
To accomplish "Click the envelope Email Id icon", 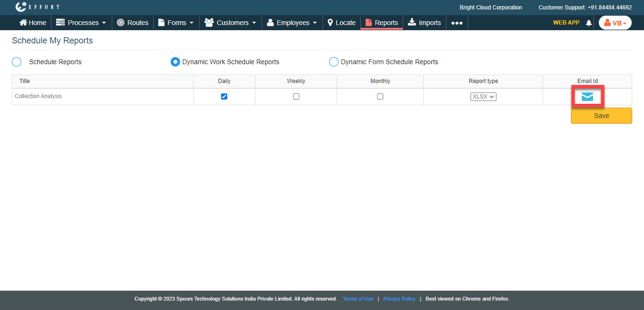I will coord(587,97).
